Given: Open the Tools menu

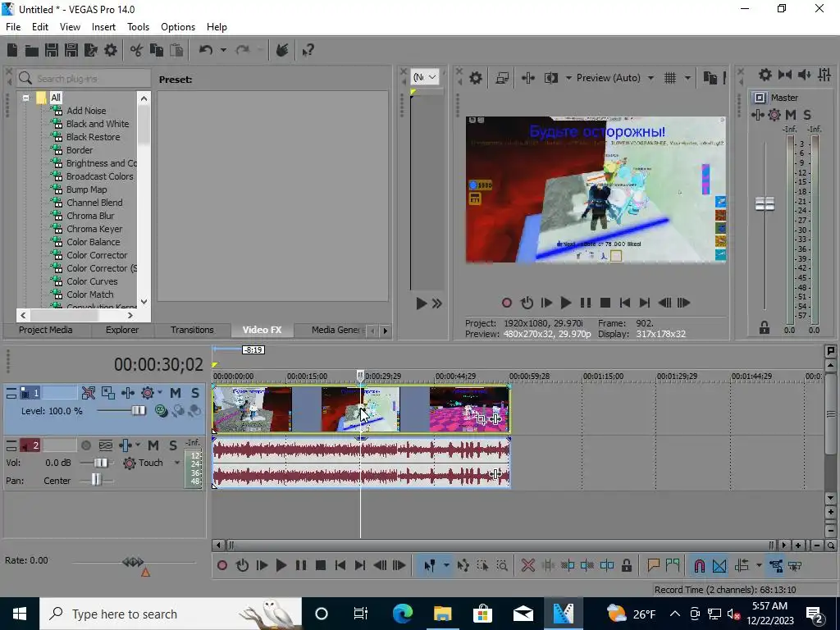Looking at the screenshot, I should 138,27.
